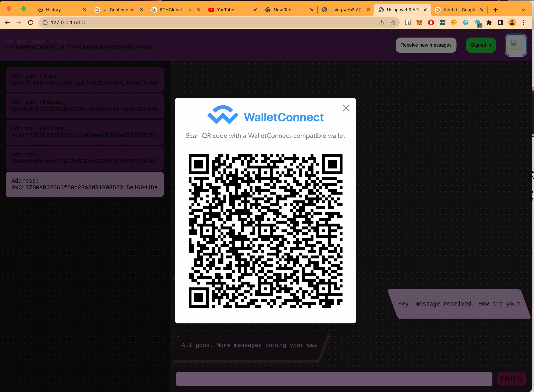Open the red ad blocker extension icon
This screenshot has height=392, width=534.
[x=431, y=22]
